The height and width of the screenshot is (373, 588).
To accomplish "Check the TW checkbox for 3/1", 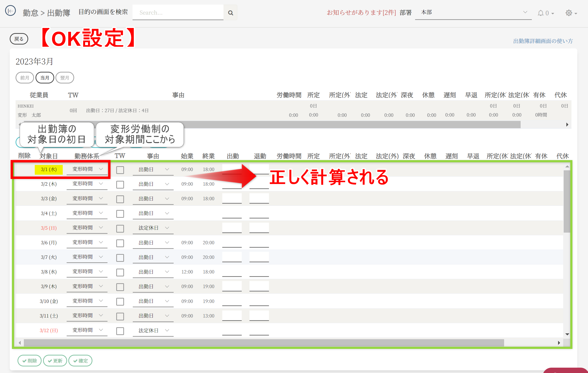I will [120, 170].
